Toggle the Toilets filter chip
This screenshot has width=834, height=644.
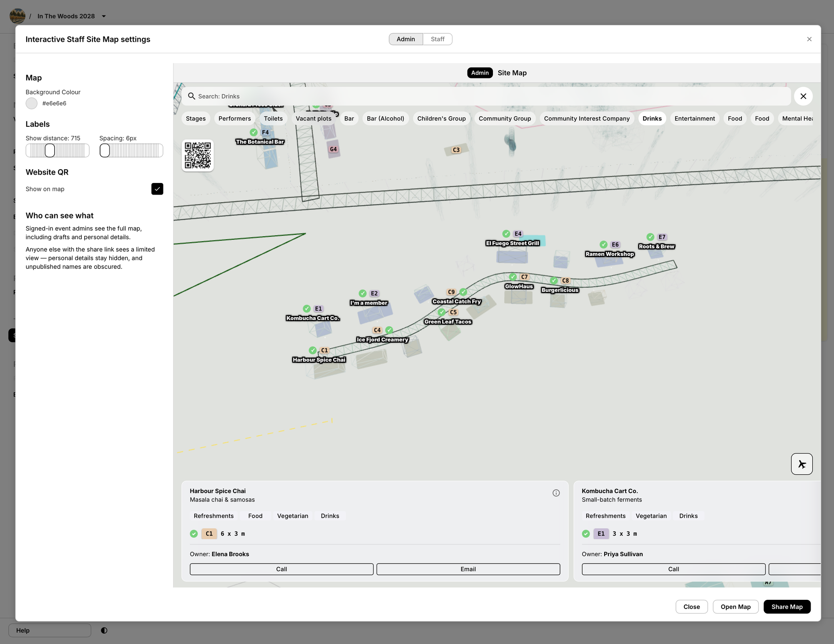tap(273, 118)
